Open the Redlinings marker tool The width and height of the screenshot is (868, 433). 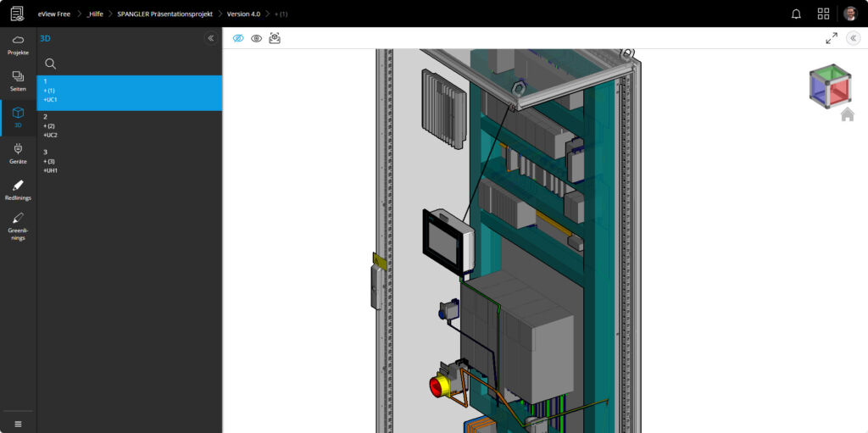[x=18, y=190]
